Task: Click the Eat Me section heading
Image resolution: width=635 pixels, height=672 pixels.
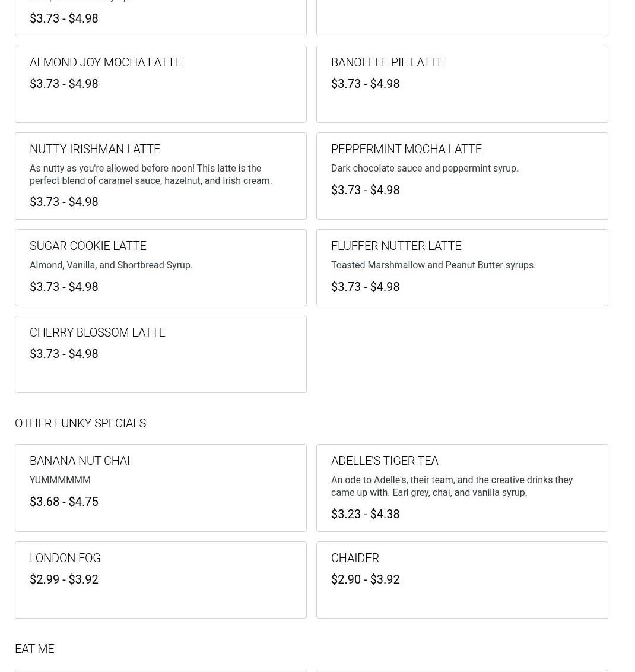Action: pos(34,649)
